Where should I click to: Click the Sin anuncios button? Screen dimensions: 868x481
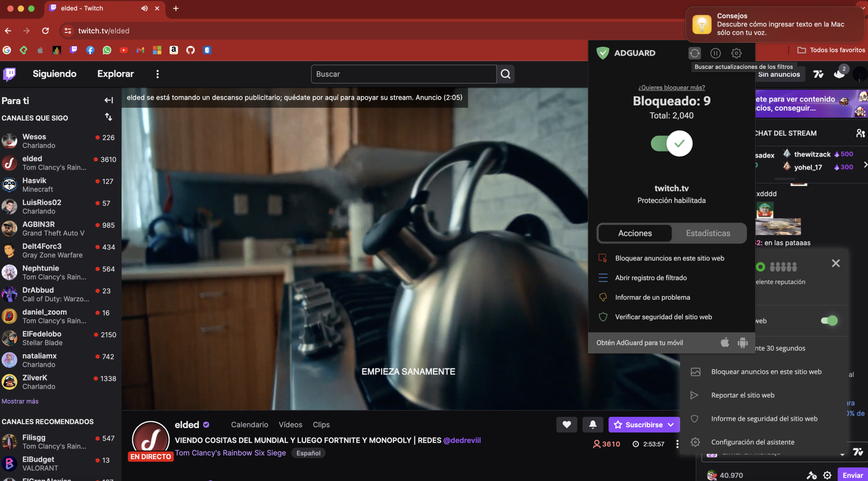click(779, 74)
